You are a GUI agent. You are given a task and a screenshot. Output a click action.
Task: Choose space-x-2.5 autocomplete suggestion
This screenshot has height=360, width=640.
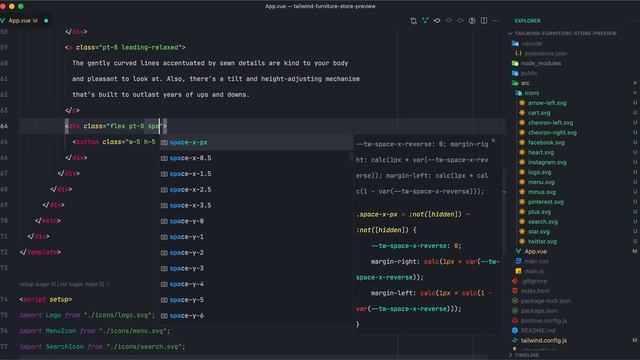(256, 190)
